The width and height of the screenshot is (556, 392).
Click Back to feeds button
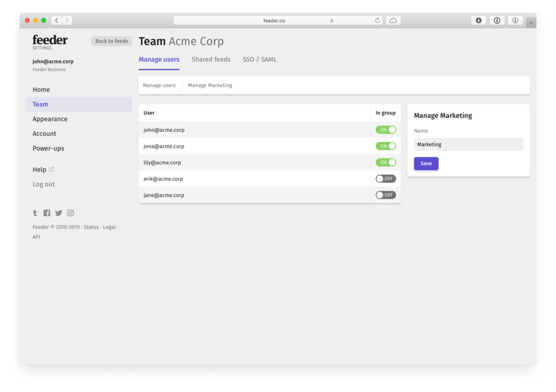(112, 41)
